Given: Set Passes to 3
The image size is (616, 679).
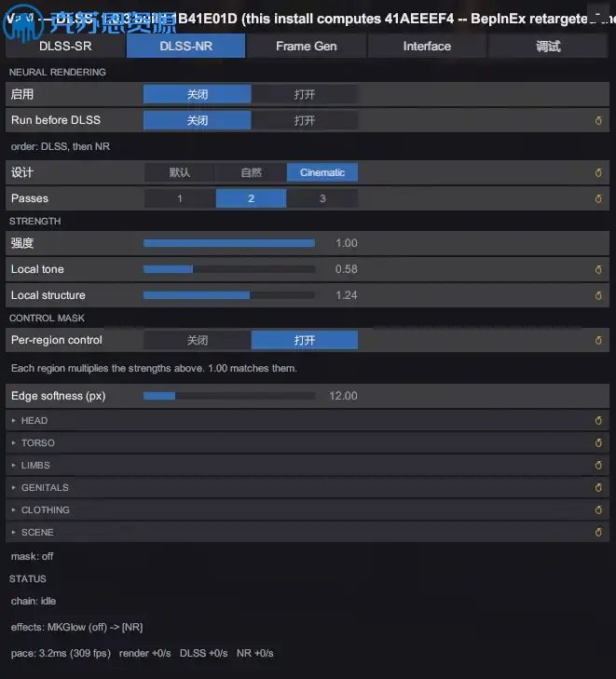Looking at the screenshot, I should 322,198.
